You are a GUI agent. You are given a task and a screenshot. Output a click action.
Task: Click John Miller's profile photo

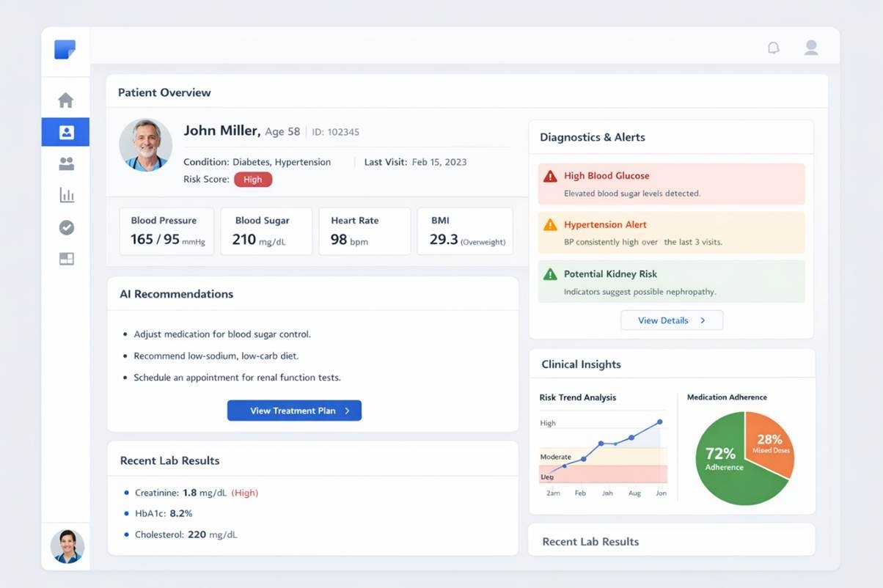click(x=145, y=145)
